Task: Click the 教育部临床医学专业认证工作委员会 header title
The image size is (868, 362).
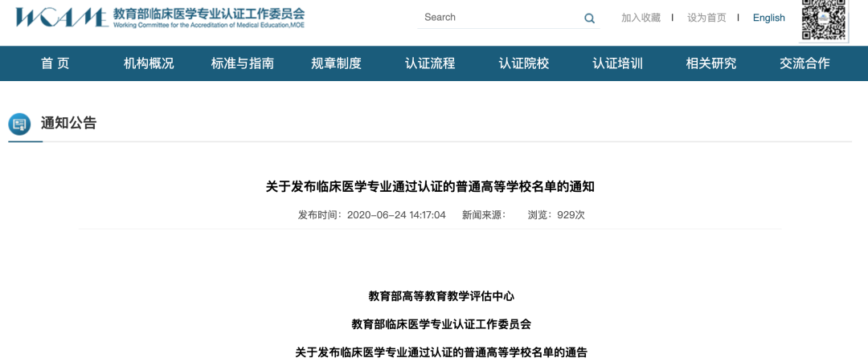Action: pos(209,13)
